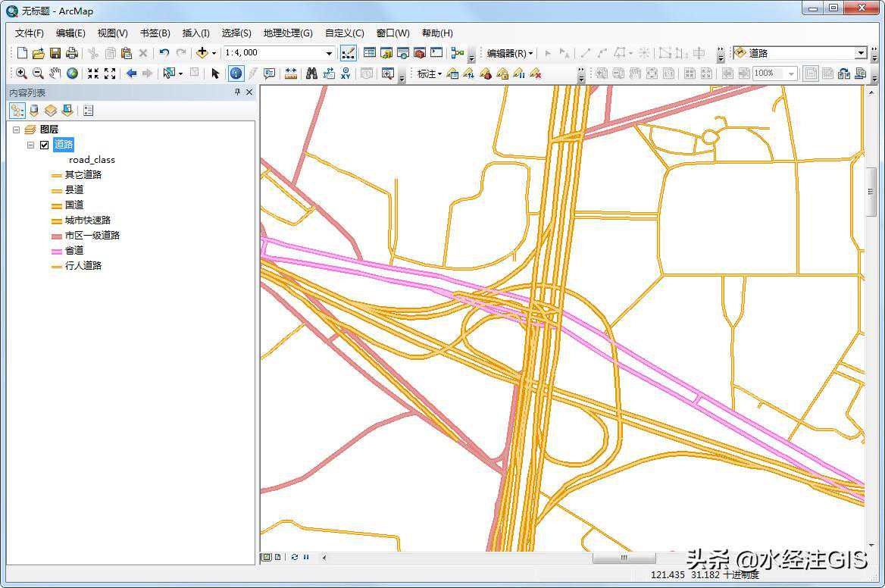Open the 编辑器(R) editor button
885x588 pixels.
(509, 53)
